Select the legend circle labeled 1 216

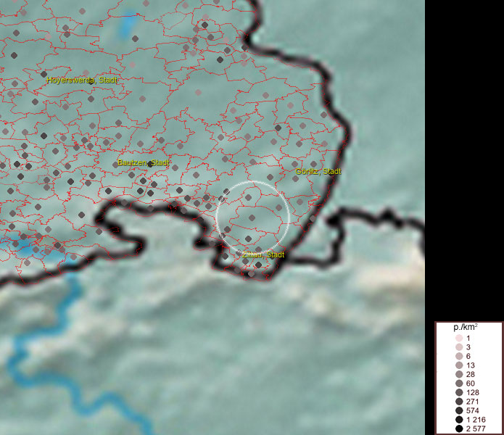459,420
